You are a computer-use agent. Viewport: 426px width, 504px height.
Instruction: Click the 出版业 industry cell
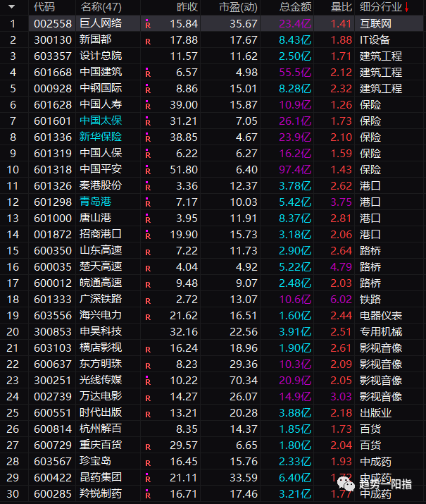375,412
